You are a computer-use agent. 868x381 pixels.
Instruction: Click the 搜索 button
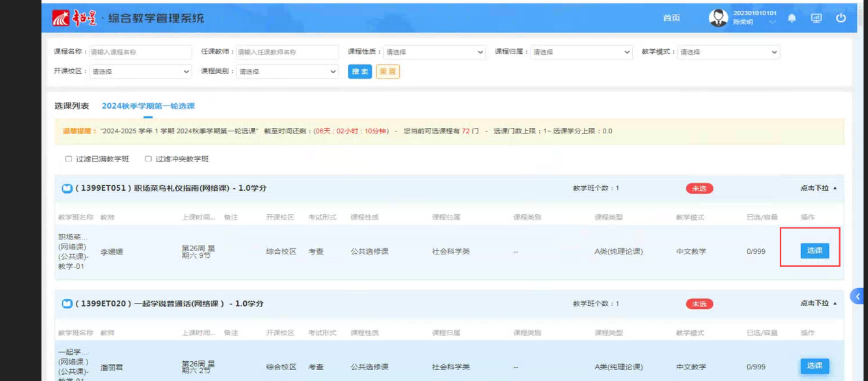[x=360, y=72]
